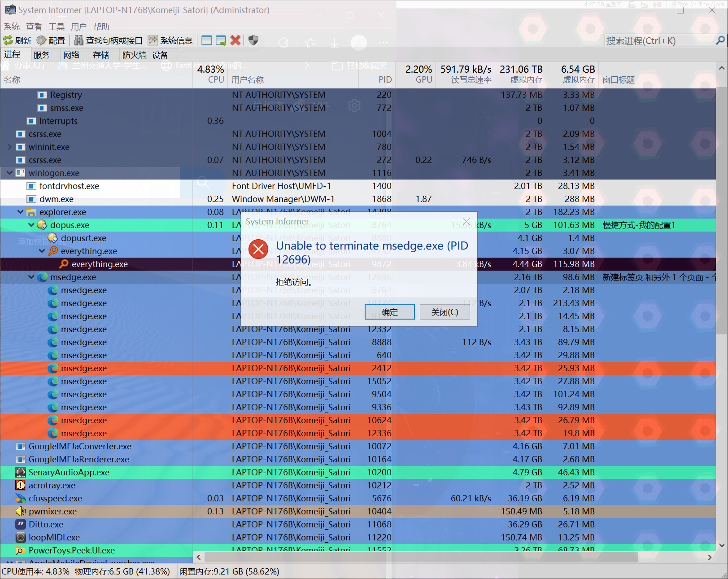Click the red X terminate window icon

point(235,40)
